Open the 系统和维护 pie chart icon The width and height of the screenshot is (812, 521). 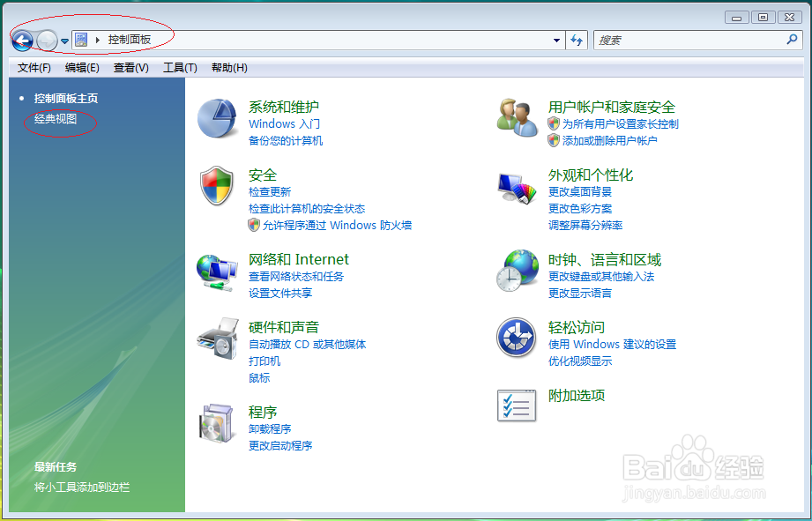coord(217,118)
